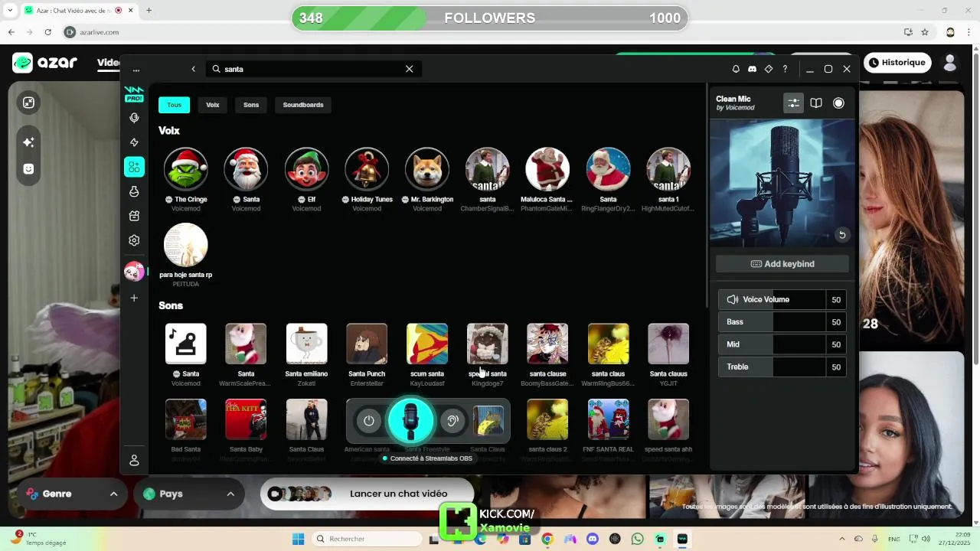Click the diamond icon in Voicemod header

pos(769,69)
